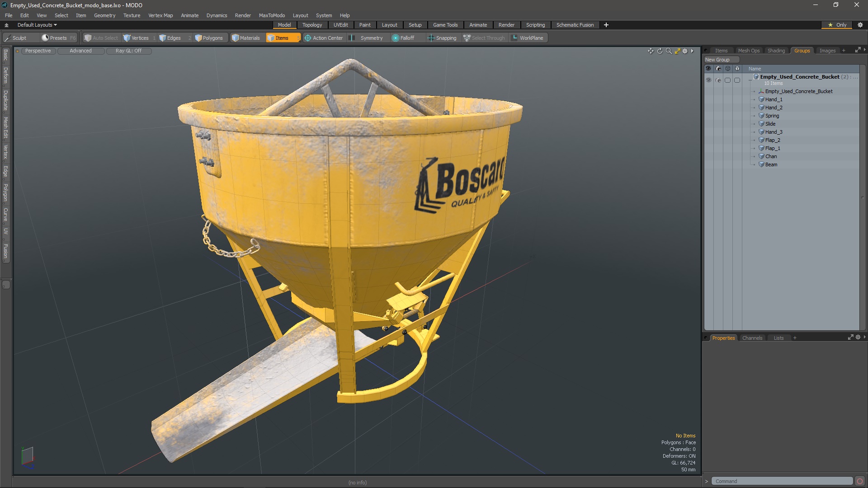
Task: Select the Beam mesh item
Action: [771, 164]
